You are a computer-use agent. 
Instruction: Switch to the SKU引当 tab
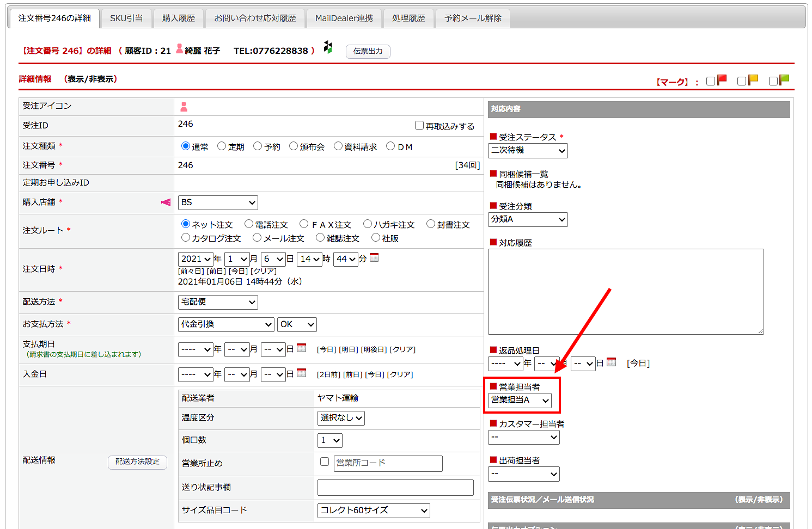[x=126, y=19]
